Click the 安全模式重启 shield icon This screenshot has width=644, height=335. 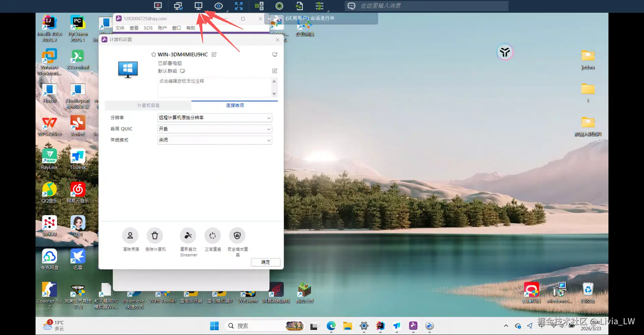coord(237,235)
